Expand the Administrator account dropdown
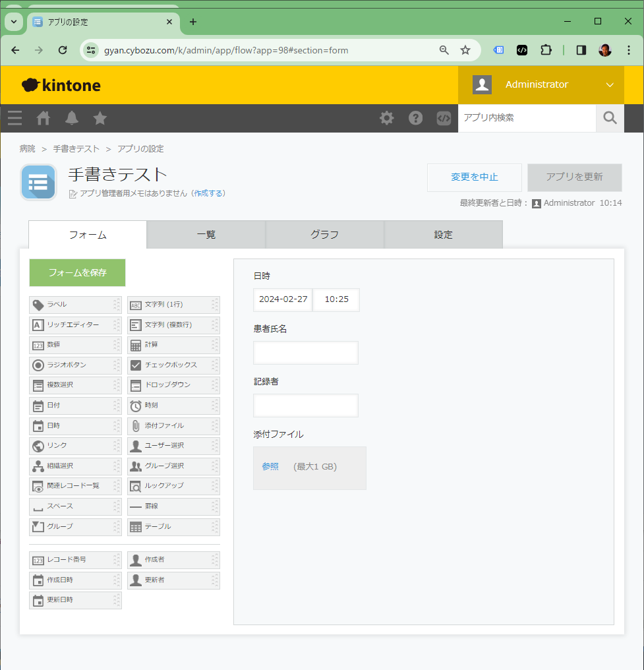Viewport: 644px width, 670px height. (610, 84)
